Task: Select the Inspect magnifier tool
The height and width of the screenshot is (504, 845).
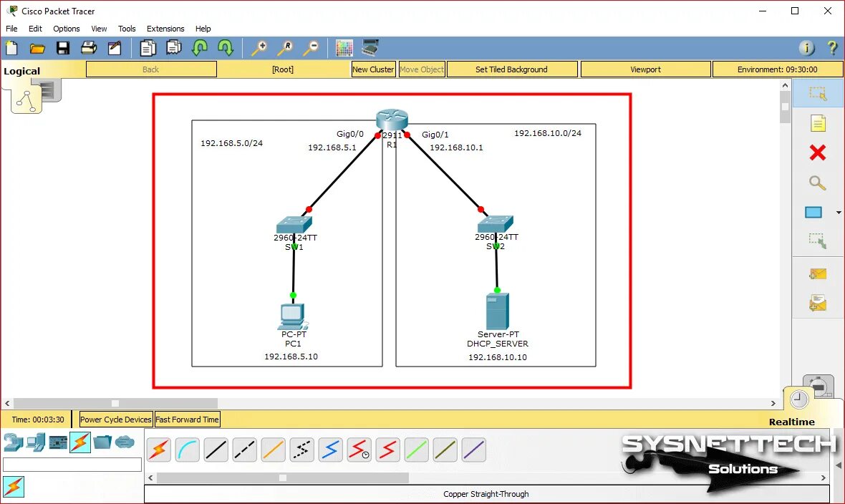Action: pyautogui.click(x=818, y=183)
